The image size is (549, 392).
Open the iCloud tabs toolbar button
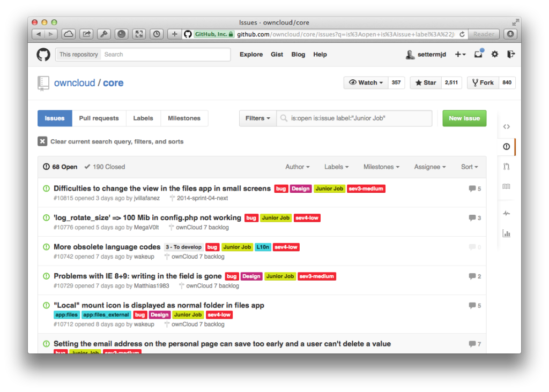(x=69, y=34)
